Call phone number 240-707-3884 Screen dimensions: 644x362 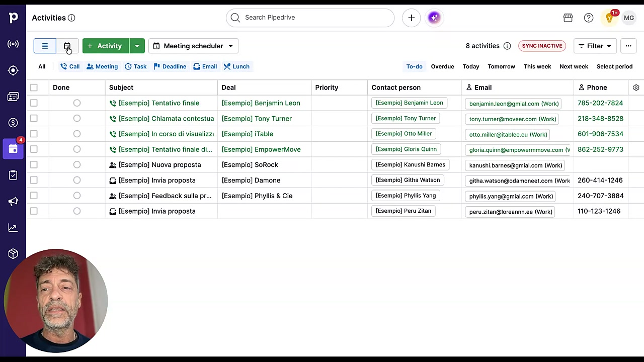[x=600, y=196]
